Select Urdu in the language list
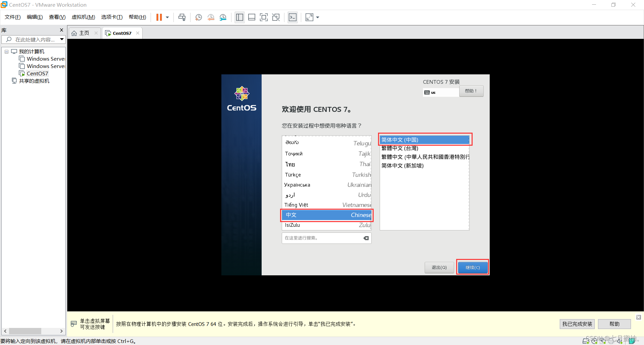 tap(327, 195)
